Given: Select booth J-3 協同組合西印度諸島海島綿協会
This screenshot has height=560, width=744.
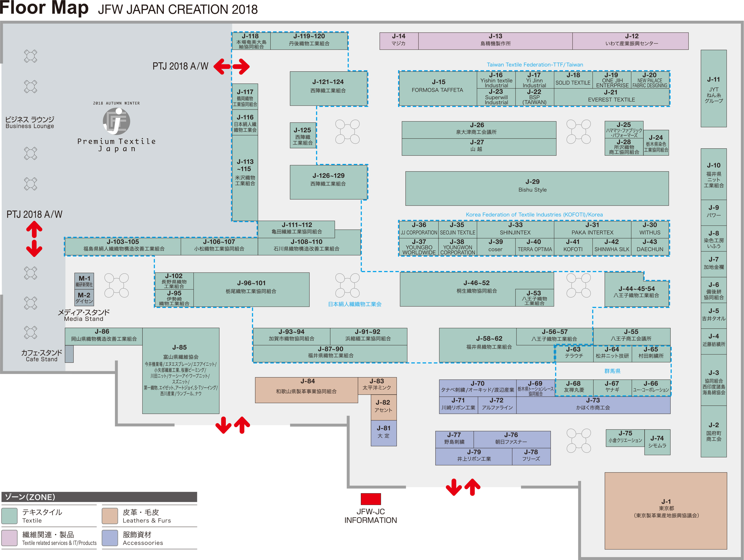Looking at the screenshot, I should (714, 380).
